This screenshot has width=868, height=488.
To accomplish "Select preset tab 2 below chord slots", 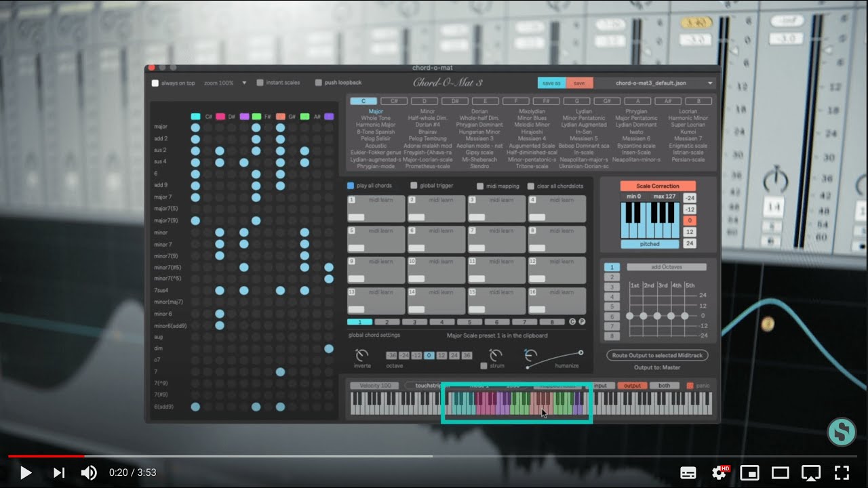I will [387, 322].
